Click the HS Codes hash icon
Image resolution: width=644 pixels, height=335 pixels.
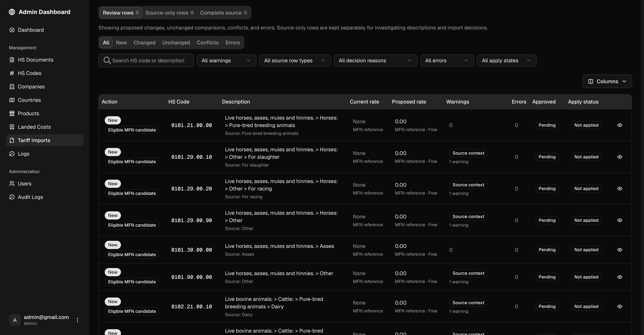pyautogui.click(x=12, y=73)
